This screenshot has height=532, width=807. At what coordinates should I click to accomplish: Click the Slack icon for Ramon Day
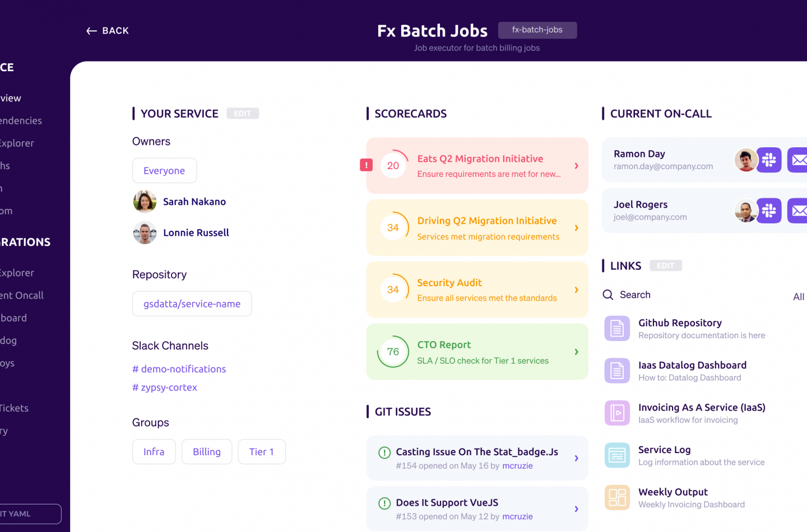(x=769, y=160)
